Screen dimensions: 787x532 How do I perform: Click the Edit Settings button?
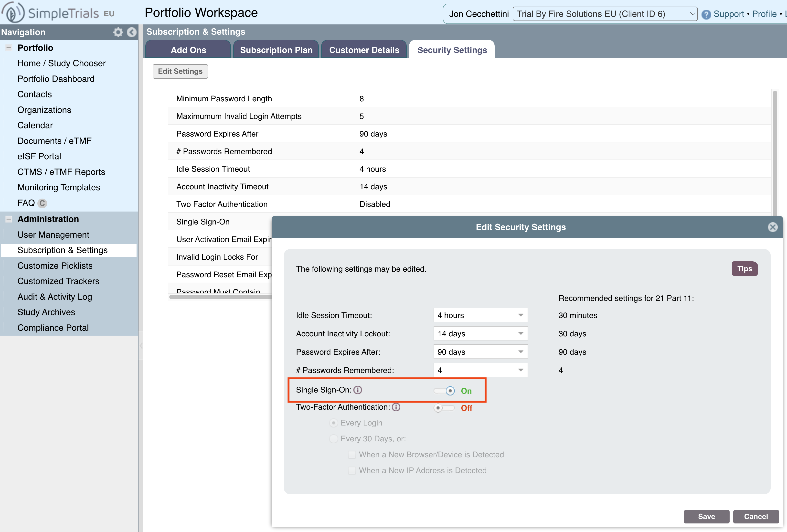[x=179, y=71]
